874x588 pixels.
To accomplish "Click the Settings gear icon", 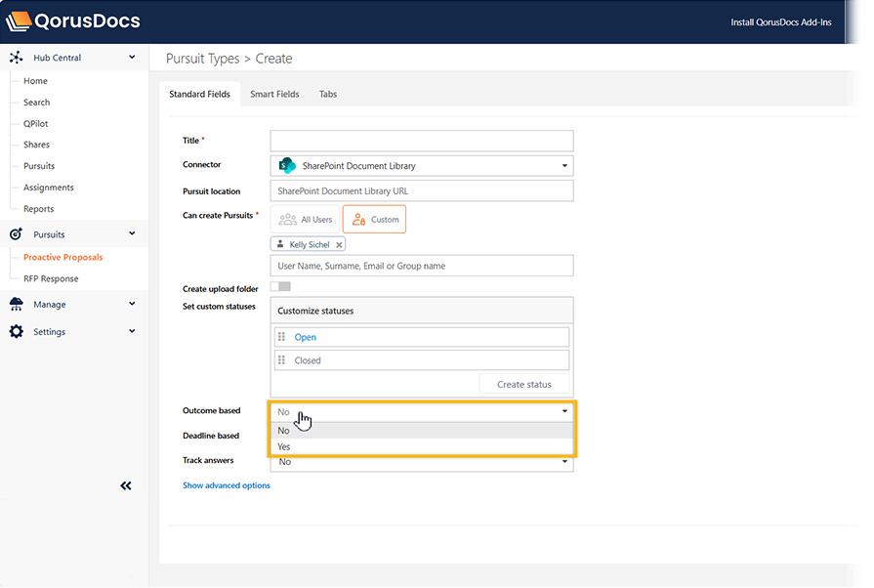I will click(16, 332).
